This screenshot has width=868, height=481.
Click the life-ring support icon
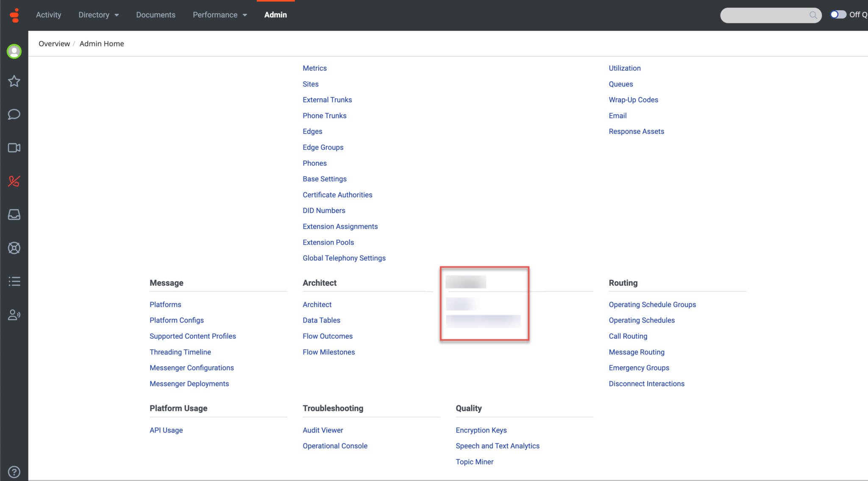point(14,248)
